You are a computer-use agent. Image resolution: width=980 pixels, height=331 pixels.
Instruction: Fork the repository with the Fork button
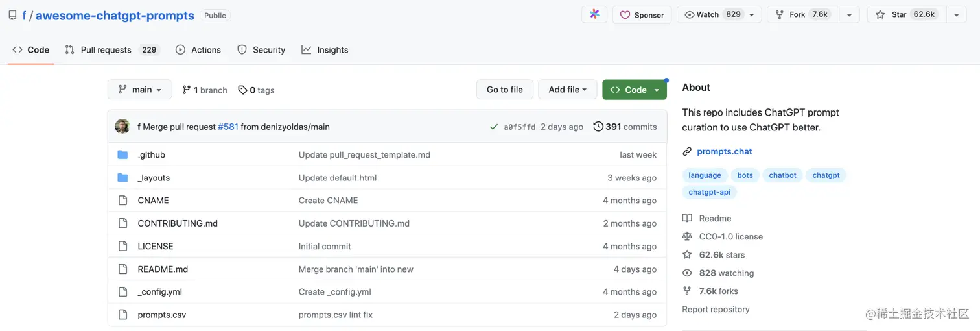(x=802, y=14)
